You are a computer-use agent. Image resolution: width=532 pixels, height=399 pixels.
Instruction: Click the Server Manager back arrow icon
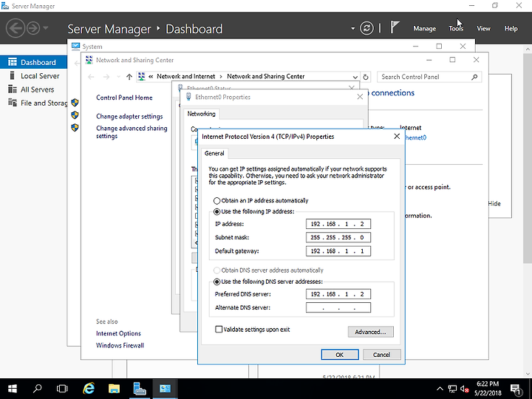[16, 28]
